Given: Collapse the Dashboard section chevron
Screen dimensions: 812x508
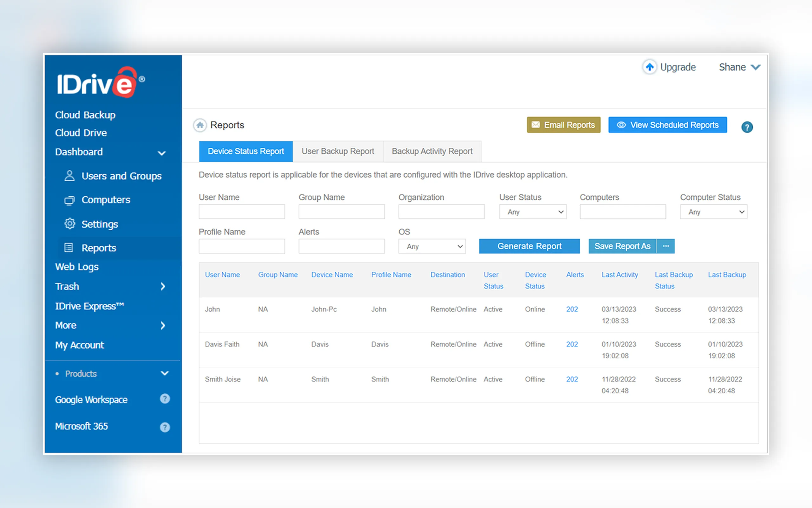Looking at the screenshot, I should tap(162, 153).
